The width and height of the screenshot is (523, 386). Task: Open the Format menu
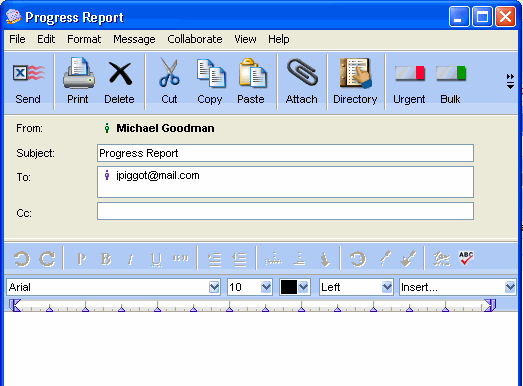coord(84,39)
